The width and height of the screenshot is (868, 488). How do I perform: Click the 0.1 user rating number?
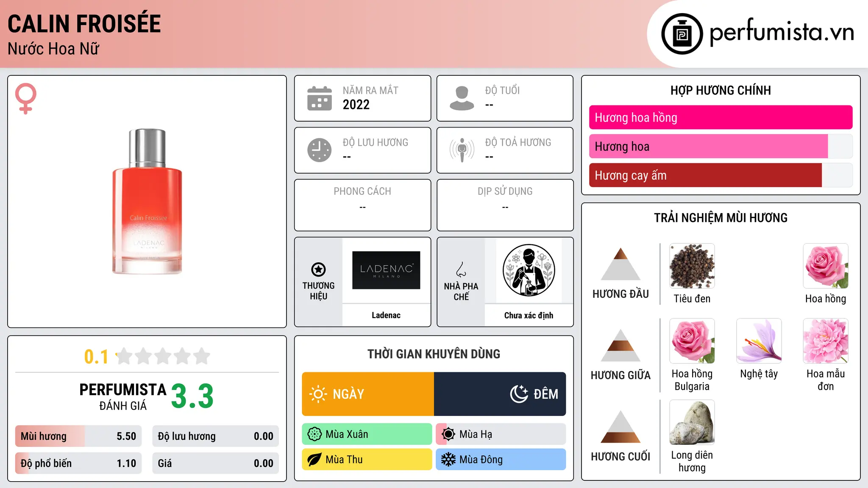pos(96,357)
